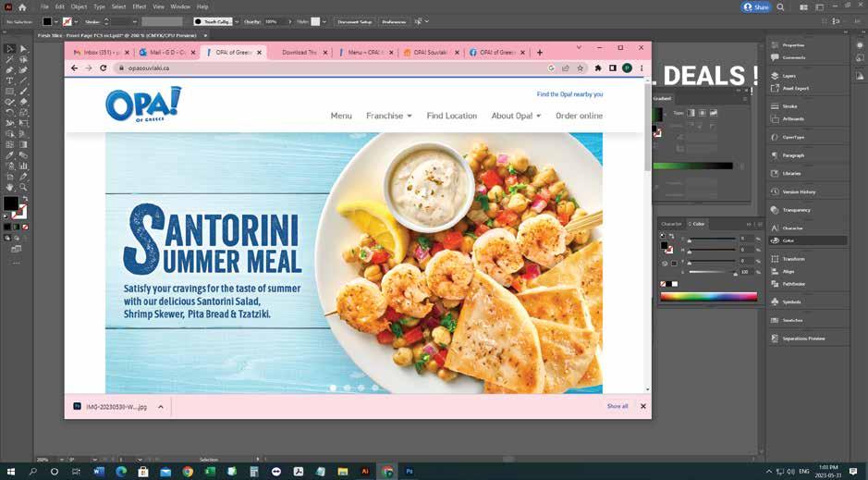Viewport: 868px width, 480px height.
Task: Choose linear gradient type in Gradient panel
Action: pyautogui.click(x=691, y=113)
